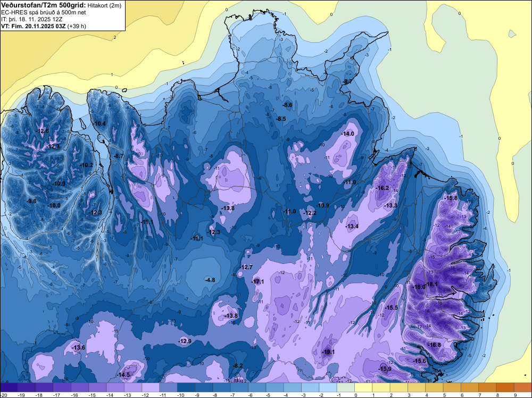Select the "-15.9" temperature value

[x=385, y=369]
